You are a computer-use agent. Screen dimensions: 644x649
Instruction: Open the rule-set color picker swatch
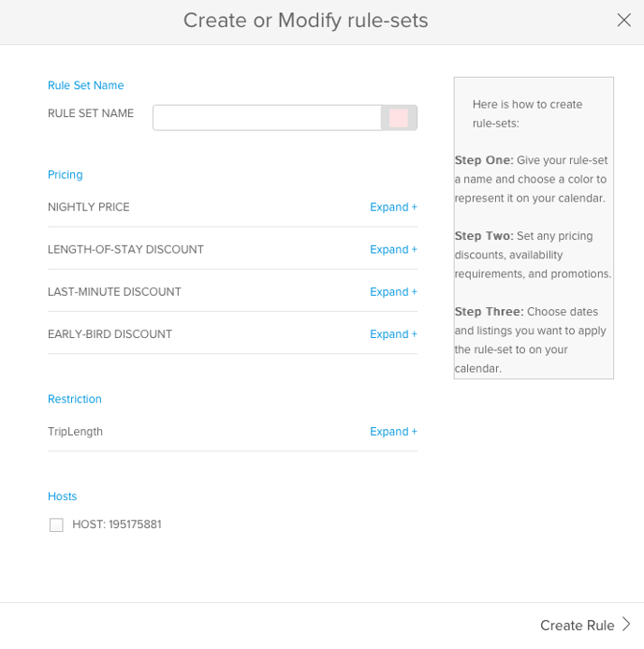[399, 118]
